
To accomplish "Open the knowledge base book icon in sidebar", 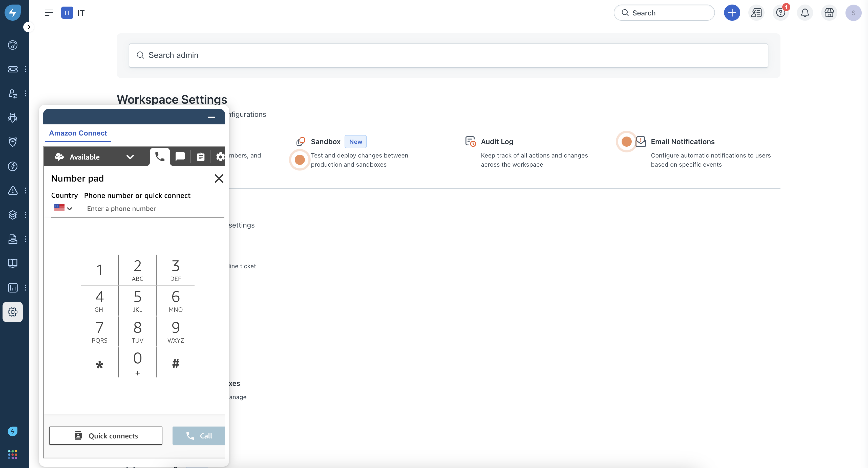I will tap(13, 263).
